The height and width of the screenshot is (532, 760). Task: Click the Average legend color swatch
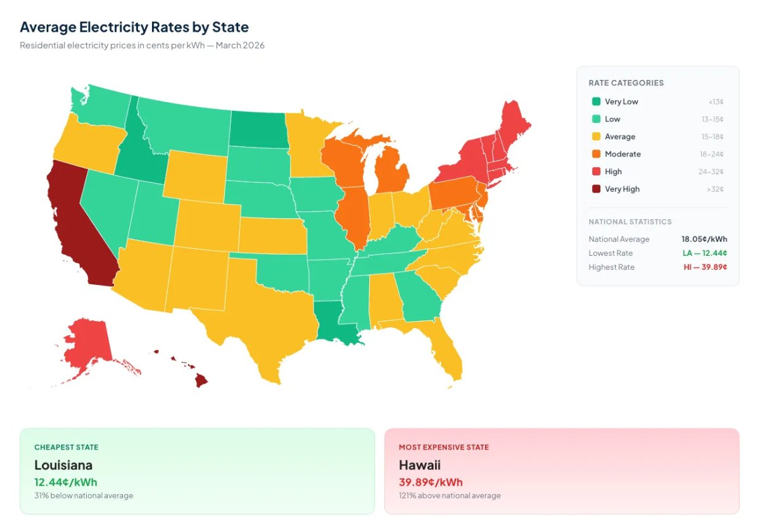tap(596, 137)
